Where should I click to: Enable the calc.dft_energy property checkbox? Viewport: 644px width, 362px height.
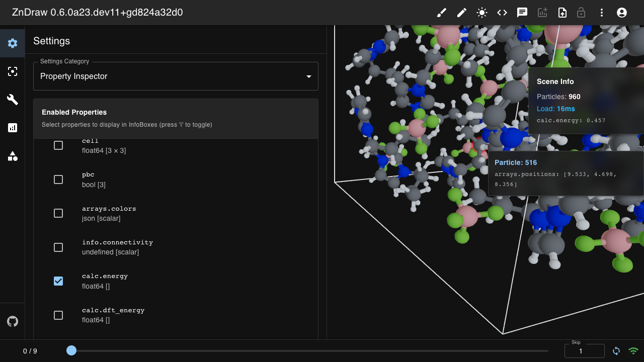coord(58,315)
